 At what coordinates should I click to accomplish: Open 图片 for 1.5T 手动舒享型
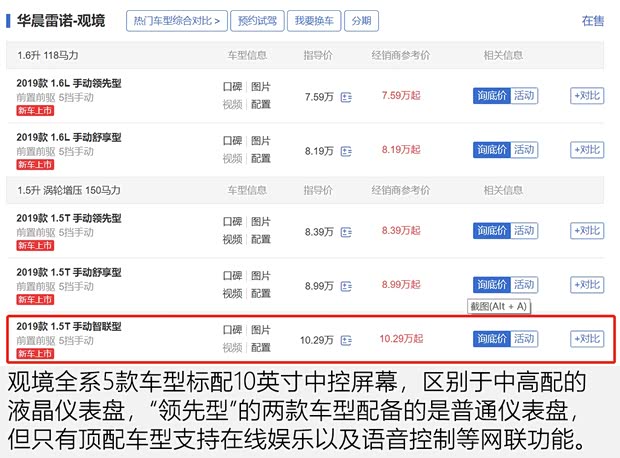pyautogui.click(x=261, y=276)
